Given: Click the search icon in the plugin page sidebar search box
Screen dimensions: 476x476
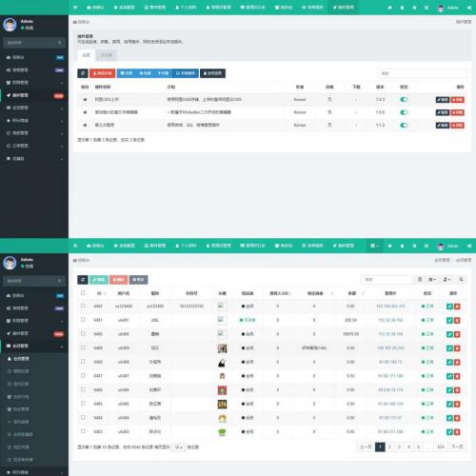Looking at the screenshot, I should (59, 43).
